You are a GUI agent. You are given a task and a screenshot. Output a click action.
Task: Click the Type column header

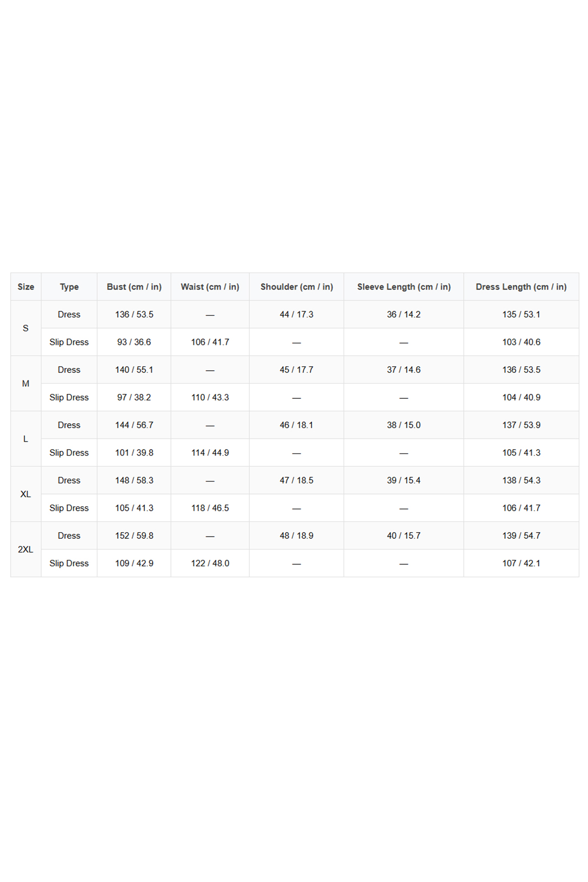click(69, 287)
